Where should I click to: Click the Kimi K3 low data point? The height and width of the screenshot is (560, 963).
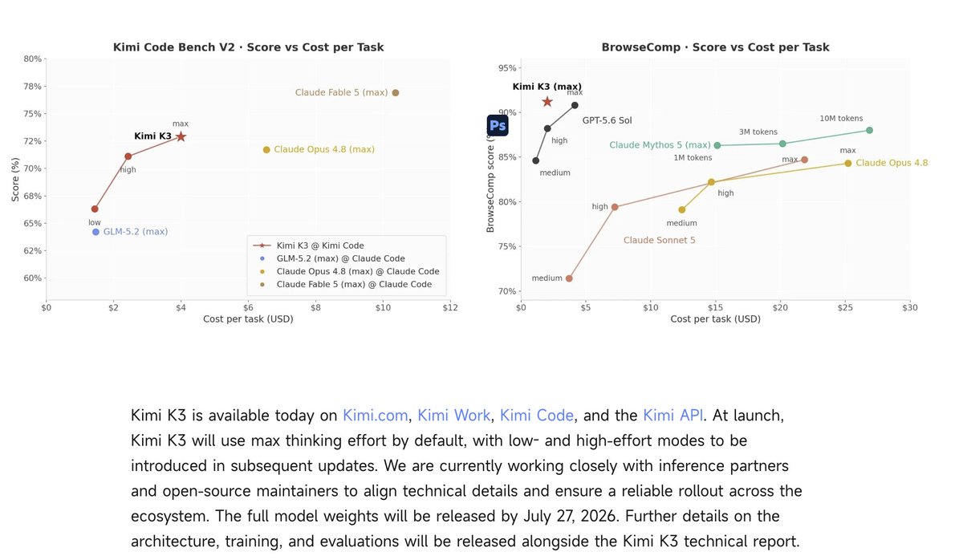(95, 209)
